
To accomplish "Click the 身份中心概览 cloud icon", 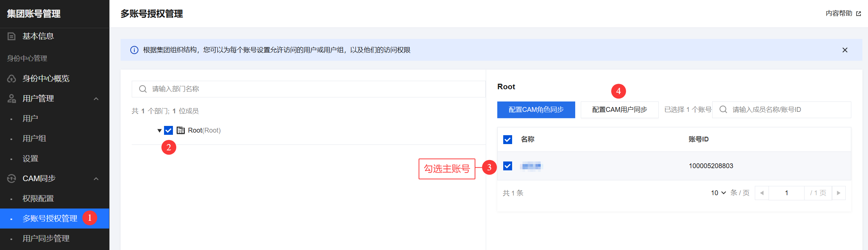I will [12, 79].
